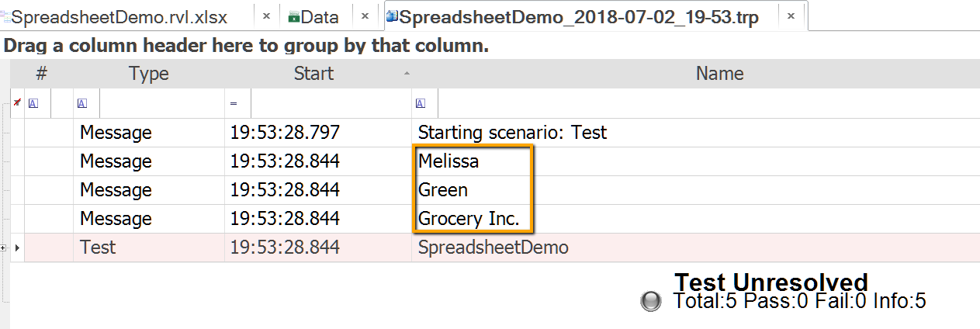Open the Type column filter operator icon

click(x=82, y=103)
